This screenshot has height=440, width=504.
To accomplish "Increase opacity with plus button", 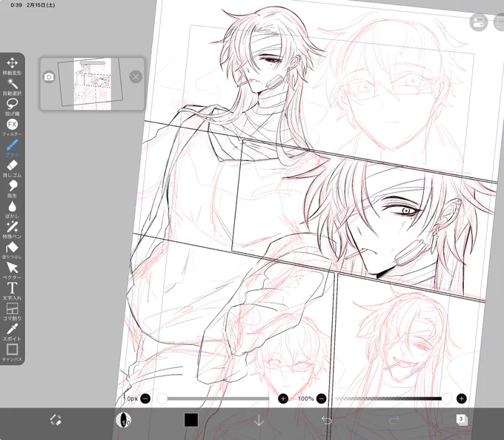I will tap(462, 398).
